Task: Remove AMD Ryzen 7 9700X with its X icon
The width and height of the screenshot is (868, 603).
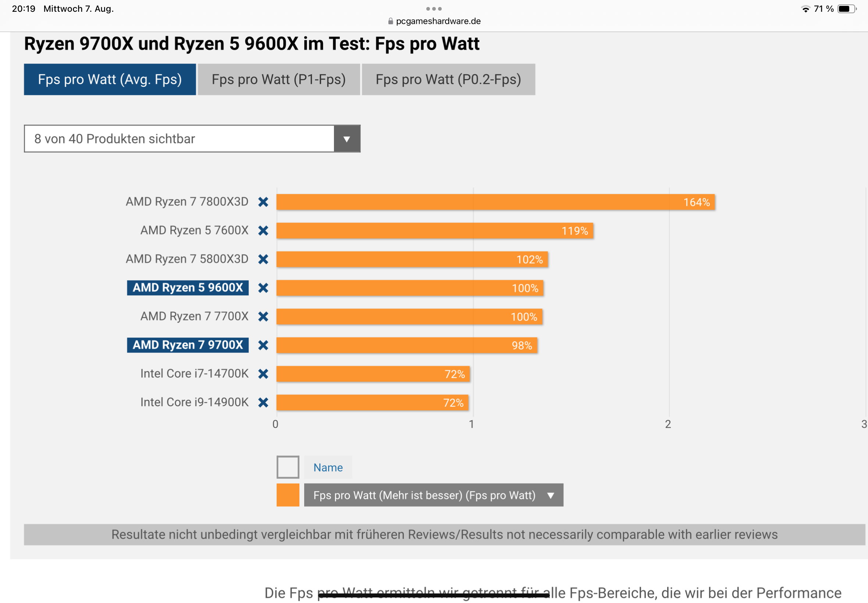Action: click(x=263, y=345)
